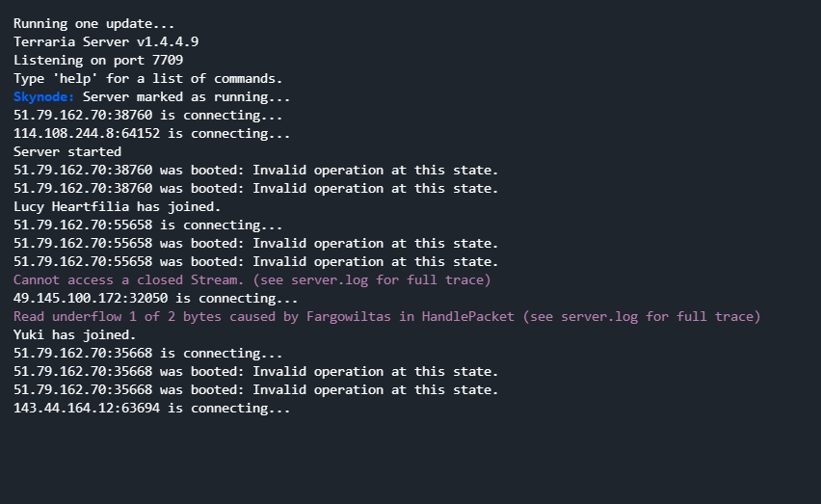
Task: Click the blue Skynode label
Action: coord(43,96)
